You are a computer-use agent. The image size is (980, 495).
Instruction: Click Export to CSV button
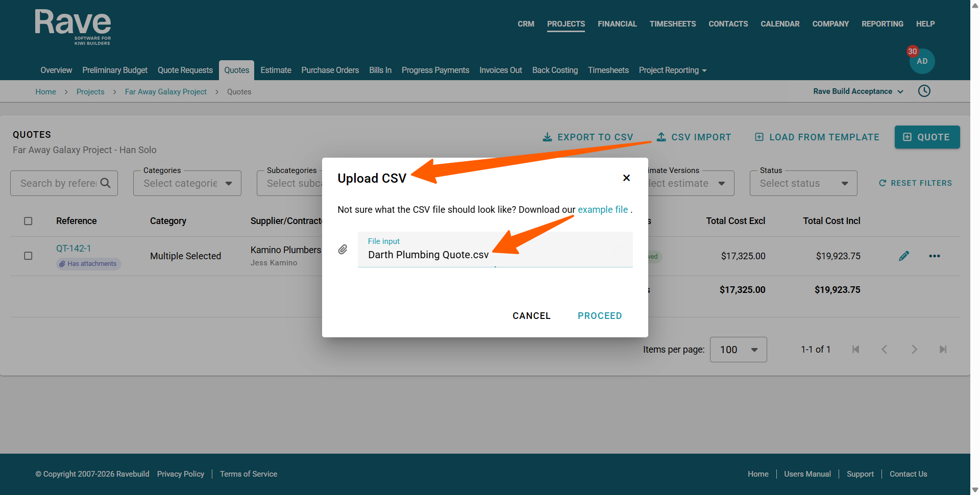pyautogui.click(x=587, y=137)
